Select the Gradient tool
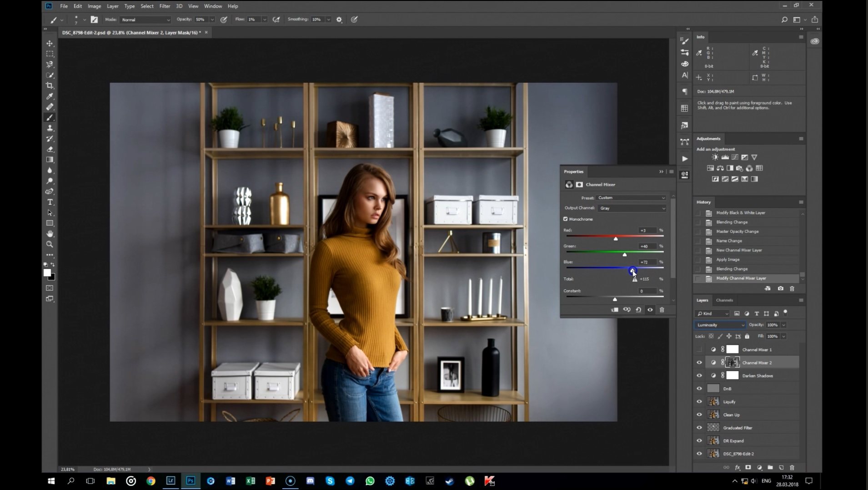Image resolution: width=868 pixels, height=490 pixels. tap(50, 160)
